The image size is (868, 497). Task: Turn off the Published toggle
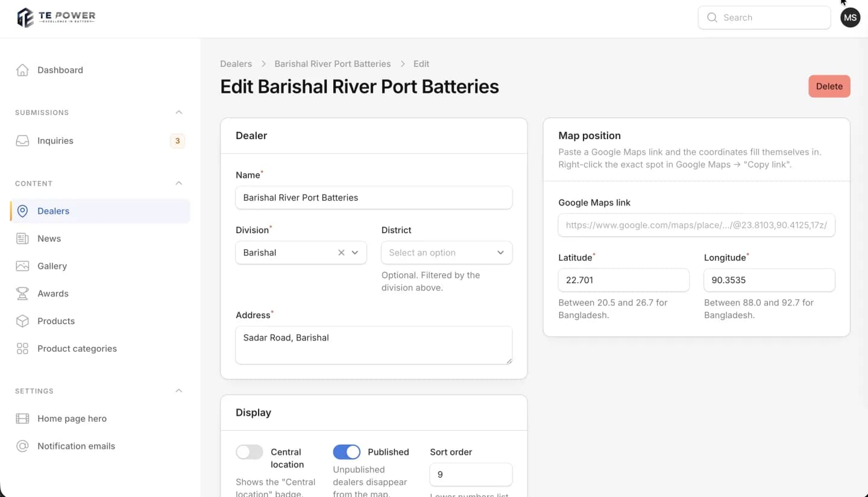(347, 452)
